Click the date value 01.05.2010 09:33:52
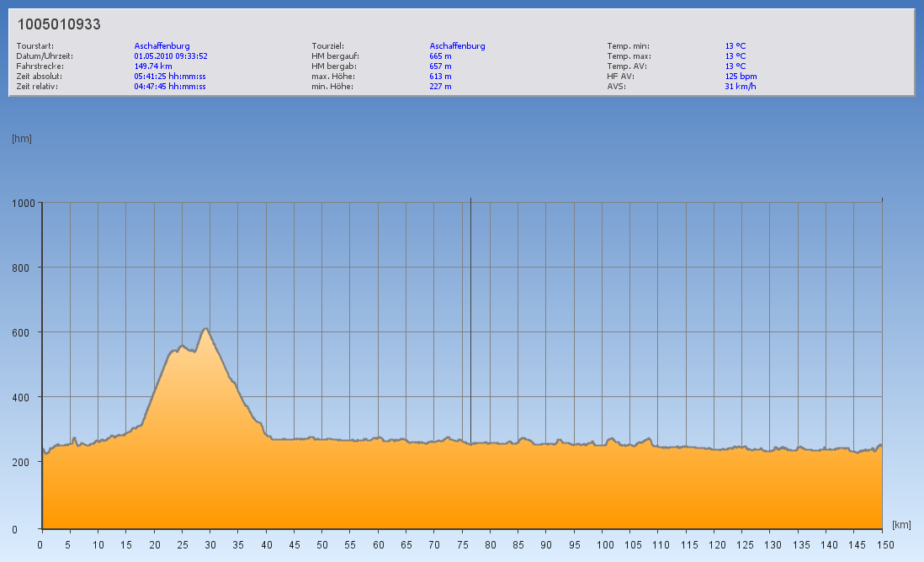The width and height of the screenshot is (924, 562). (x=171, y=56)
